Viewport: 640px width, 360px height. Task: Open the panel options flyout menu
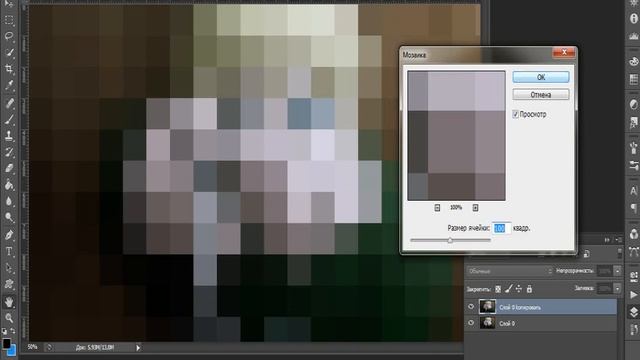pos(618,240)
